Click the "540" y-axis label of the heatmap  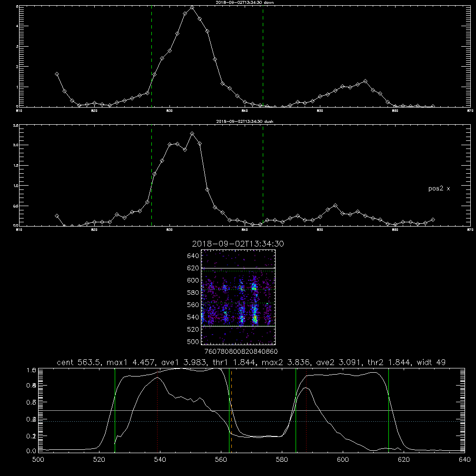pyautogui.click(x=193, y=317)
